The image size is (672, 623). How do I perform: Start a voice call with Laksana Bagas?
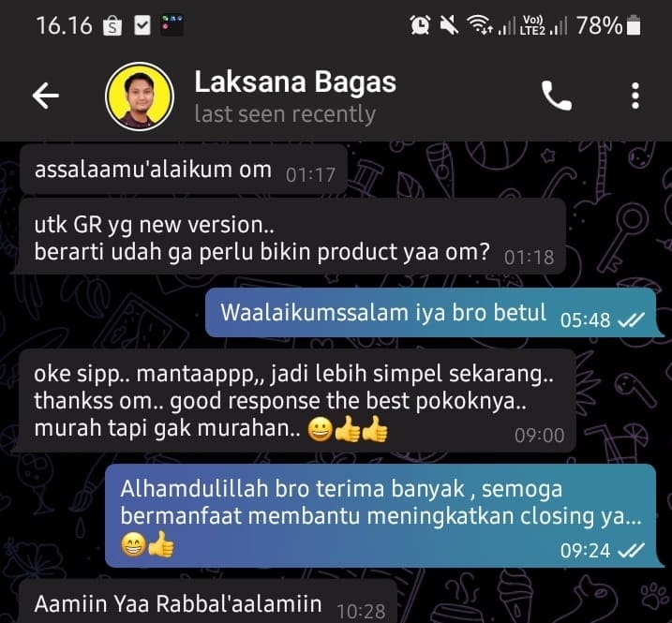pos(557,96)
